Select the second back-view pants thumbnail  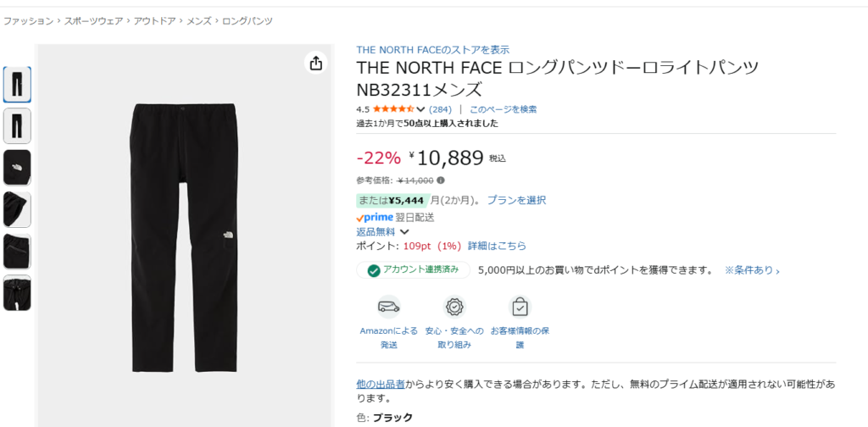click(x=17, y=126)
